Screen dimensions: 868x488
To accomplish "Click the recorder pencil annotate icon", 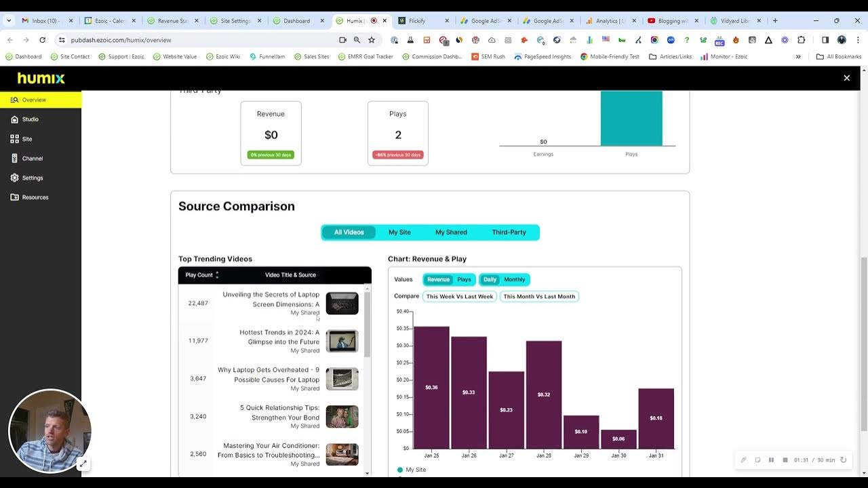I will [743, 460].
